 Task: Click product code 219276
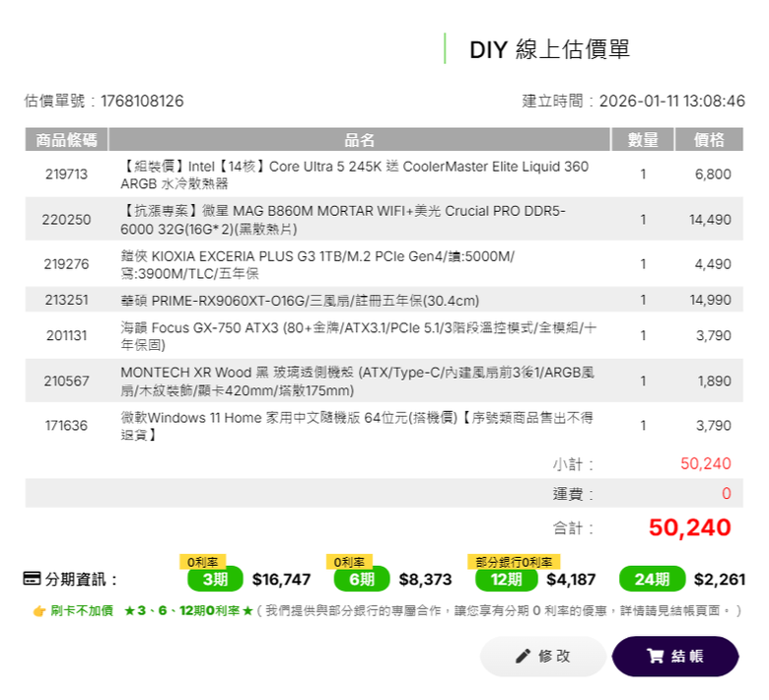coord(66,264)
